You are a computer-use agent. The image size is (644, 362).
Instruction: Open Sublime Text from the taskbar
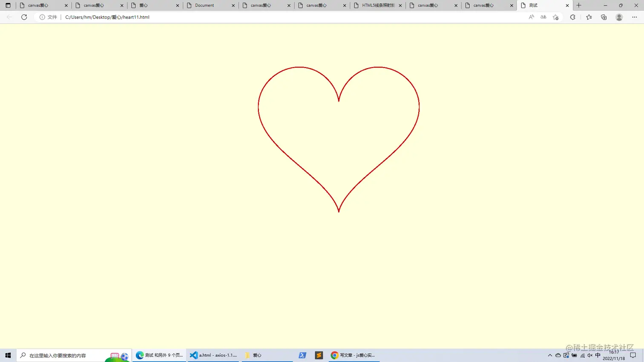click(319, 355)
